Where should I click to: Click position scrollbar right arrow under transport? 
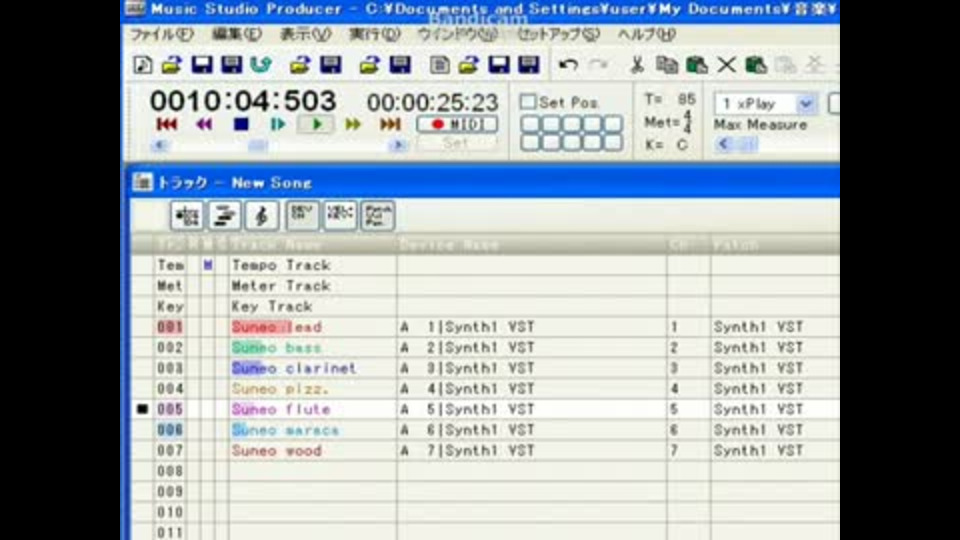coord(398,145)
